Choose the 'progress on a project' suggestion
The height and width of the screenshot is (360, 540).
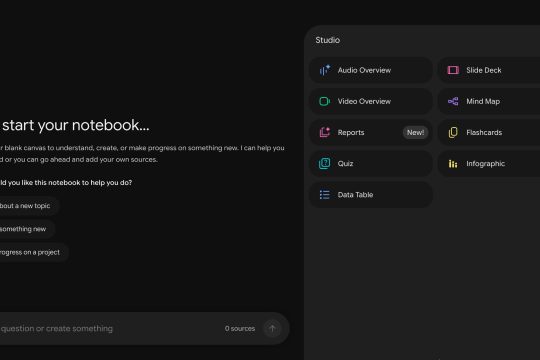point(34,252)
